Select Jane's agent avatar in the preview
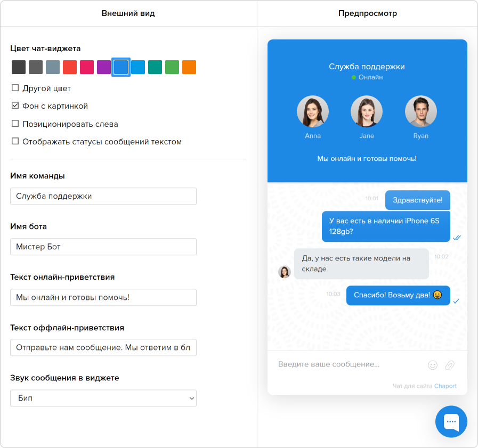The width and height of the screenshot is (478, 448). [x=367, y=111]
